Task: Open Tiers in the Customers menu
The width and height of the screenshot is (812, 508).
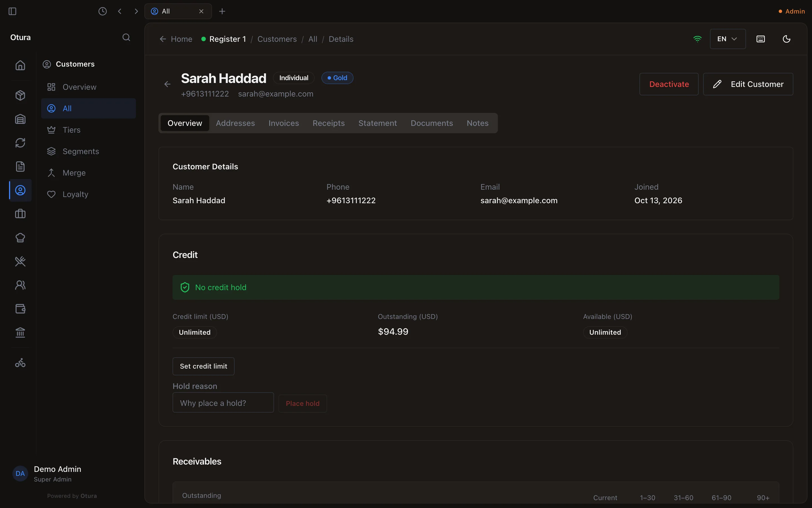Action: [x=89, y=130]
